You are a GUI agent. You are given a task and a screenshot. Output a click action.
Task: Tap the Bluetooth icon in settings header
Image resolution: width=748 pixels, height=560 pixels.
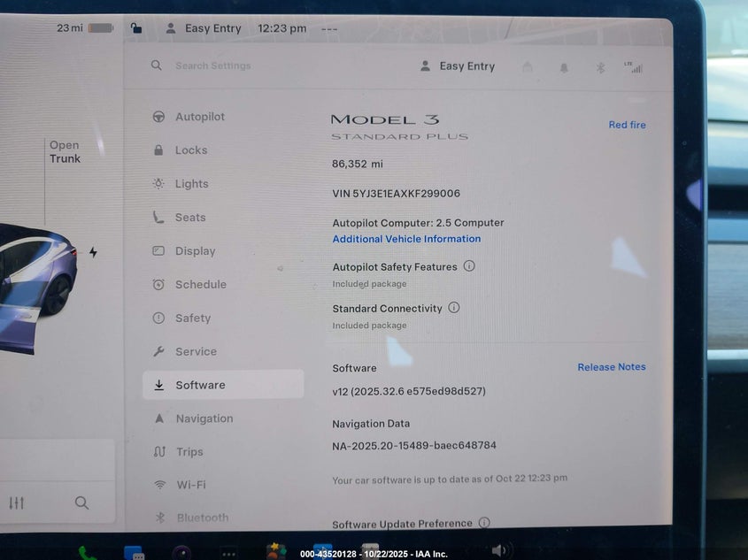599,67
